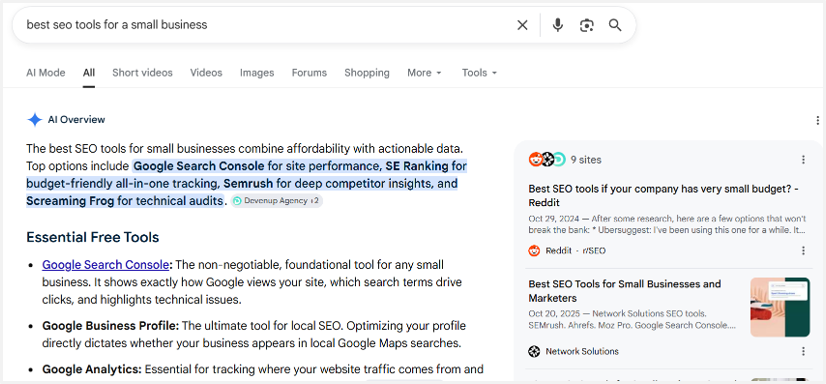Click the highlighted Semrush text
This screenshot has width=826, height=384.
(x=248, y=183)
